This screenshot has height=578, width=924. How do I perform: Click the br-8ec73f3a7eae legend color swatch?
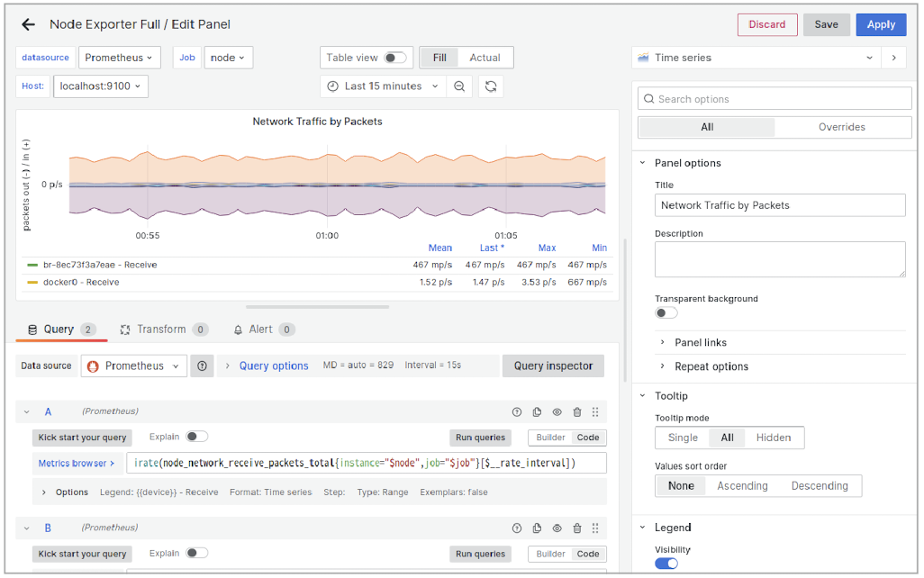pyautogui.click(x=32, y=265)
